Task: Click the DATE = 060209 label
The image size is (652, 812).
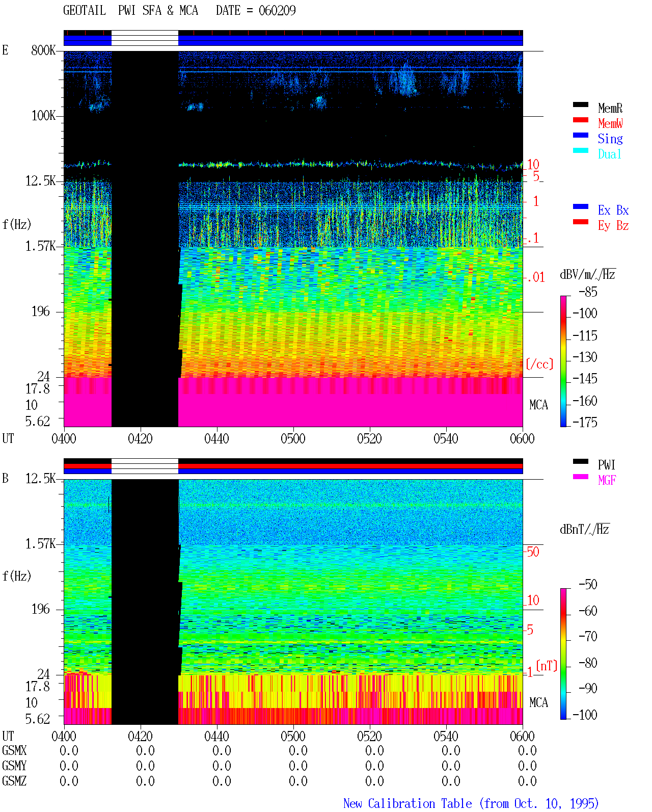Action: click(256, 10)
